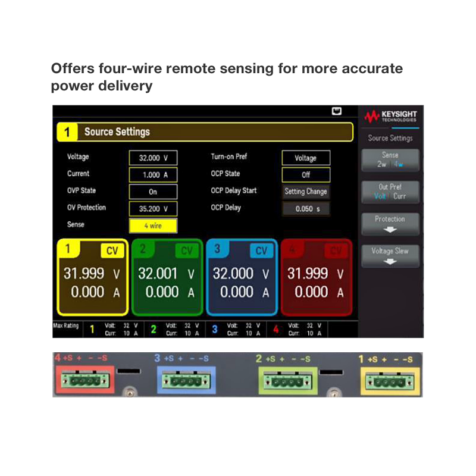476x476 pixels.
Task: Toggle the OVP State field set to On
Action: [153, 192]
